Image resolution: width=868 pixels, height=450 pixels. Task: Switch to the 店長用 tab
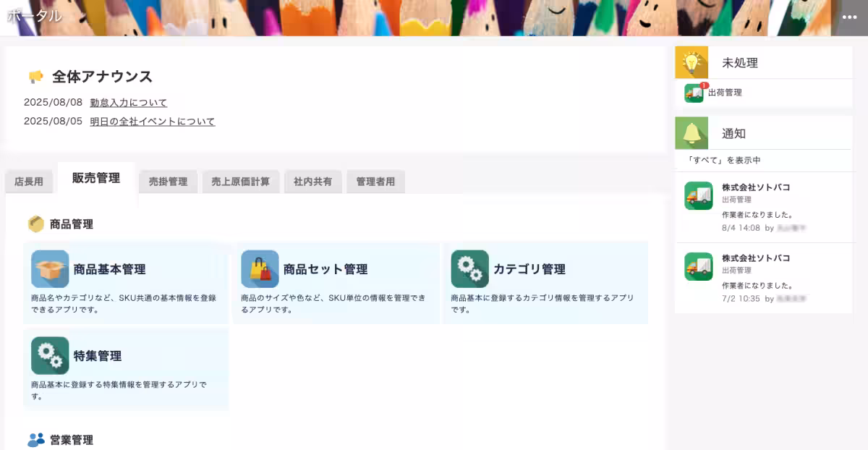coord(29,182)
